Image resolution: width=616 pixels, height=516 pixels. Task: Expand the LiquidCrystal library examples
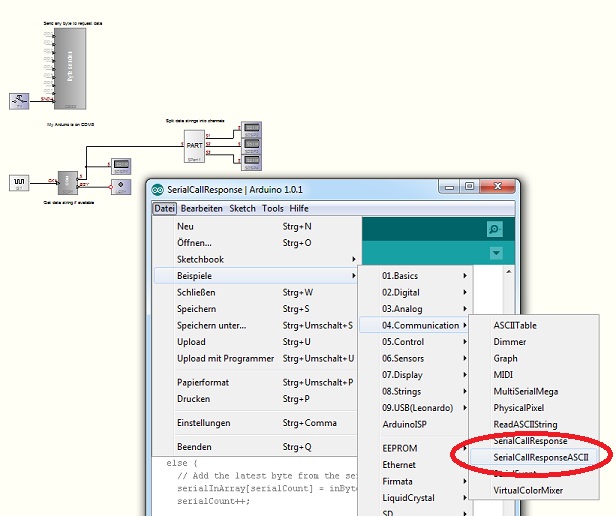click(x=416, y=498)
